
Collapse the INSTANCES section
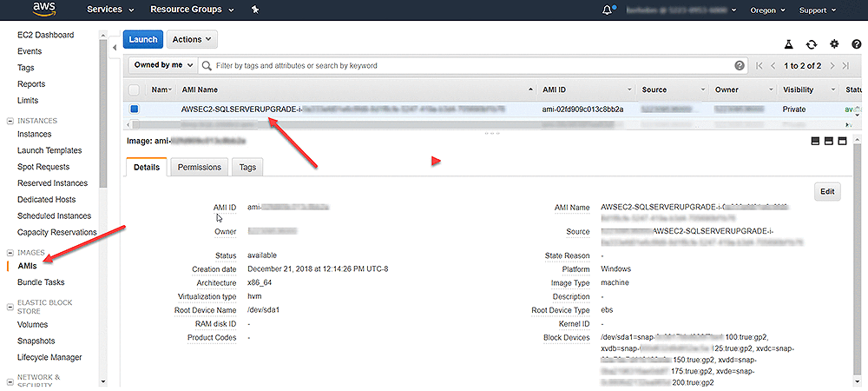(10, 121)
